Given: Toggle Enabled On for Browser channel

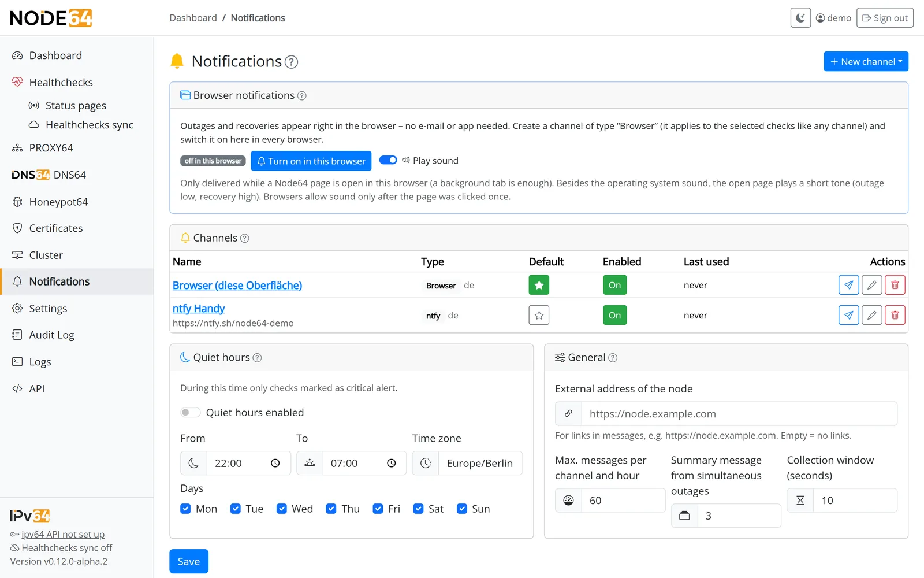Looking at the screenshot, I should click(x=614, y=285).
